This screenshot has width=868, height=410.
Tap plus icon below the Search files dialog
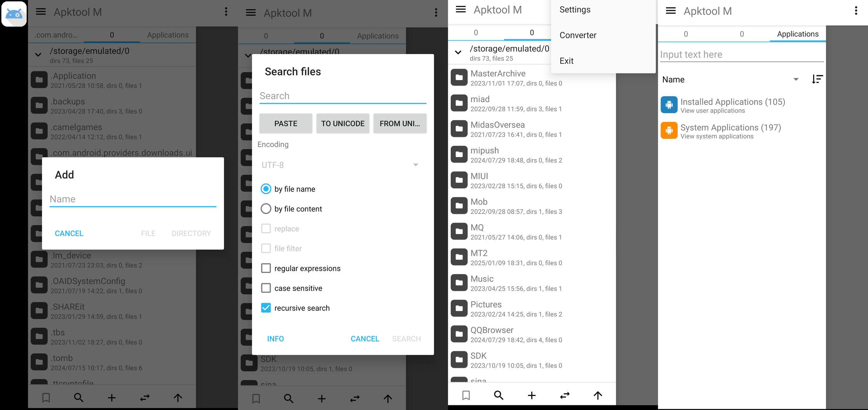click(322, 398)
